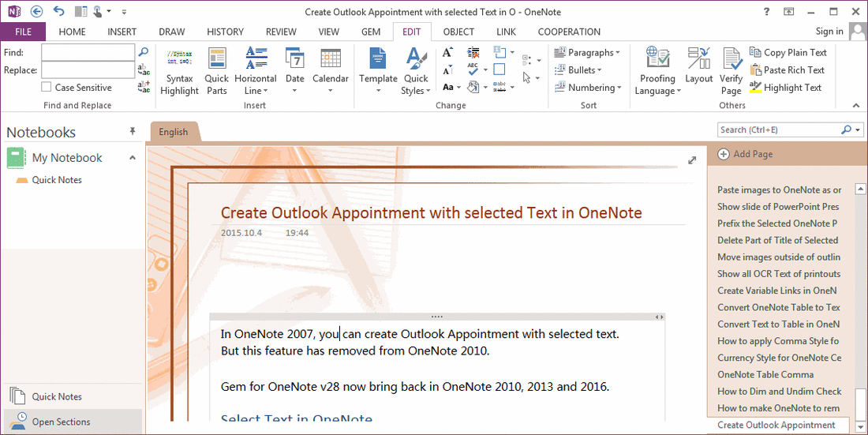Open page 'OneNote Table Comma'
This screenshot has width=868, height=435.
[x=765, y=374]
